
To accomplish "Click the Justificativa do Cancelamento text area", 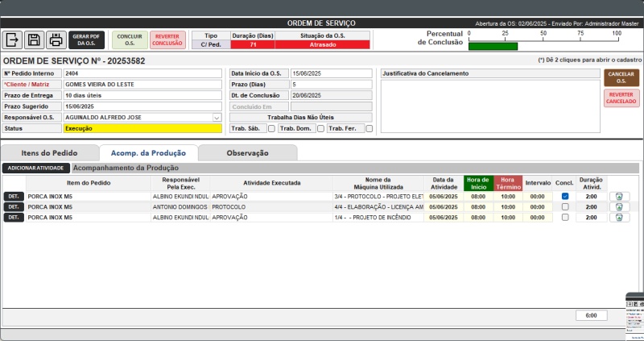I will tap(489, 105).
